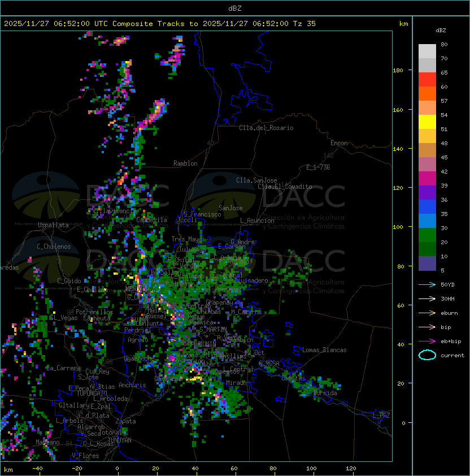Click the 'La_Carrera' map label
Image resolution: width=470 pixels, height=476 pixels.
[x=63, y=368]
